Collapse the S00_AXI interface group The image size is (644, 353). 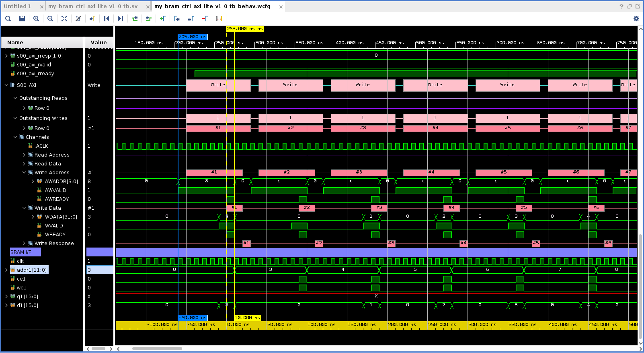[6, 85]
